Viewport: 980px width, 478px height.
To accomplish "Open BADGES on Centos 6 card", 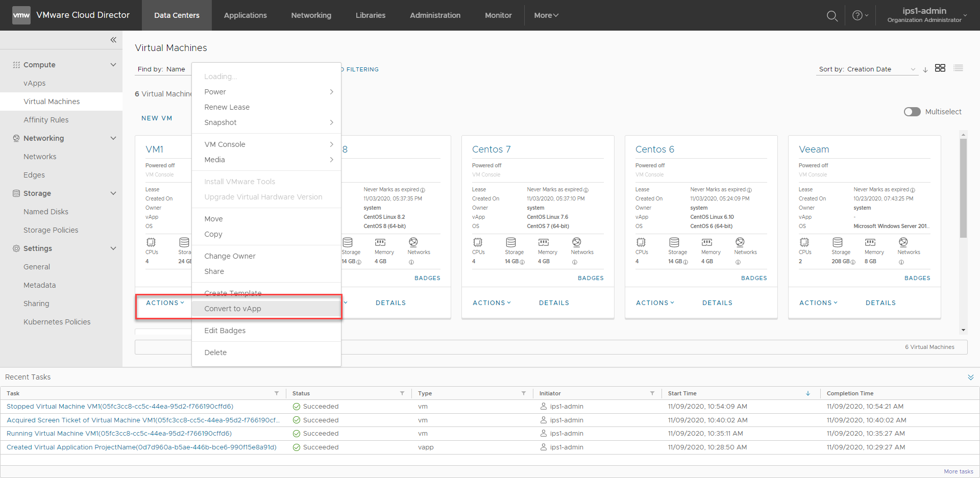I will [x=754, y=279].
